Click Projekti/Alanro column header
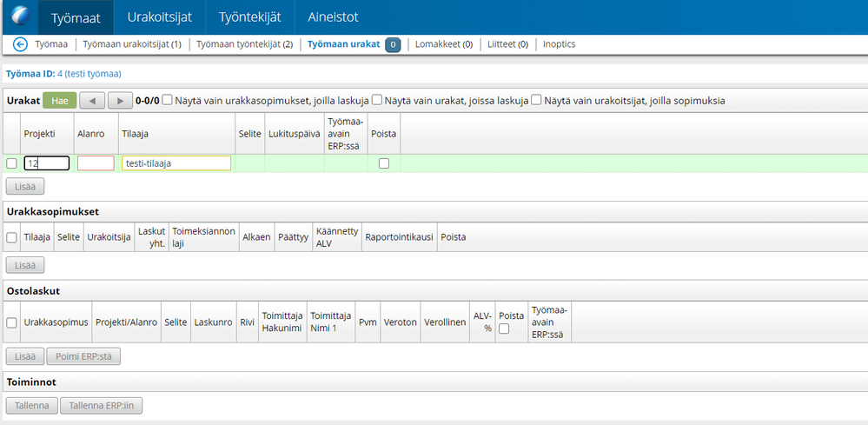The image size is (868, 425). pos(127,322)
